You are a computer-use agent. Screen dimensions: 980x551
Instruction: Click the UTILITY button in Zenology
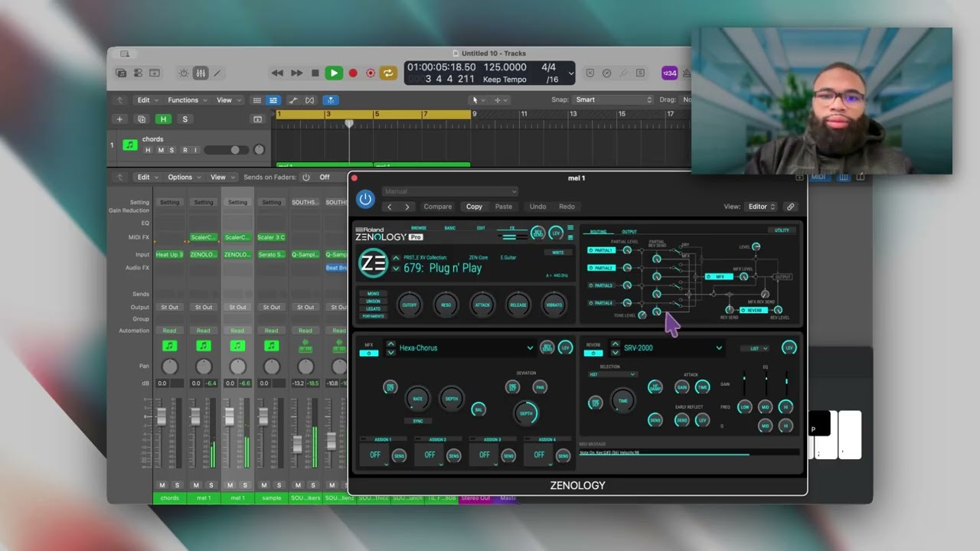coord(782,230)
